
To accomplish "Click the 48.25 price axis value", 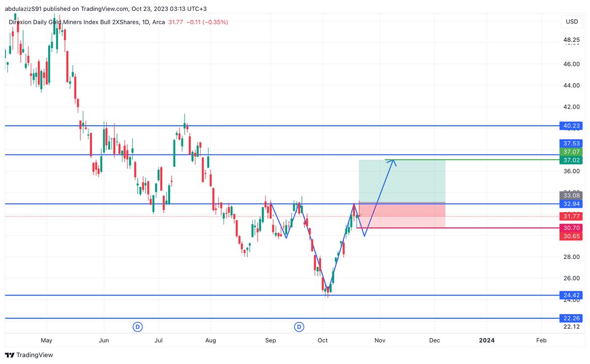I will 572,39.
